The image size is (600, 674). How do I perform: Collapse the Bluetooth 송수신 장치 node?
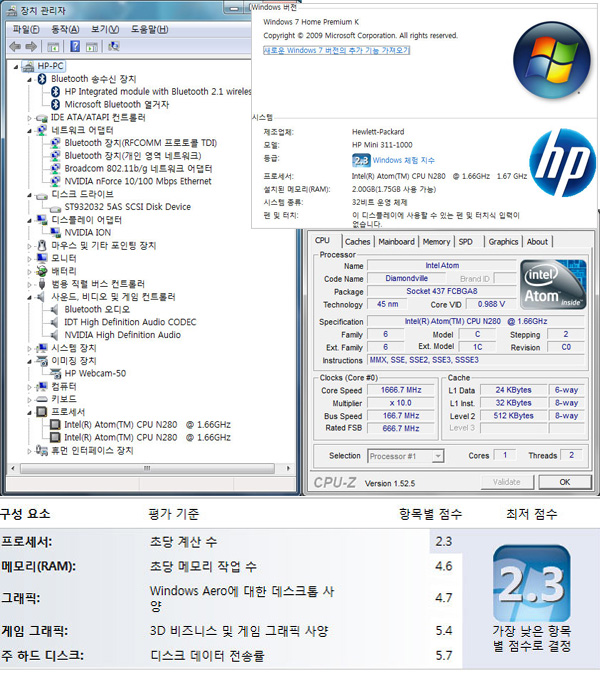click(x=29, y=80)
